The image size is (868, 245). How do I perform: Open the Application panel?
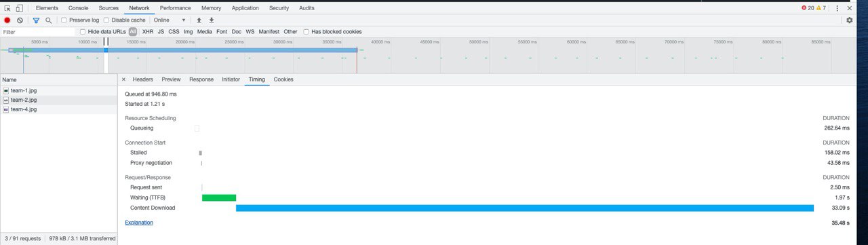245,8
